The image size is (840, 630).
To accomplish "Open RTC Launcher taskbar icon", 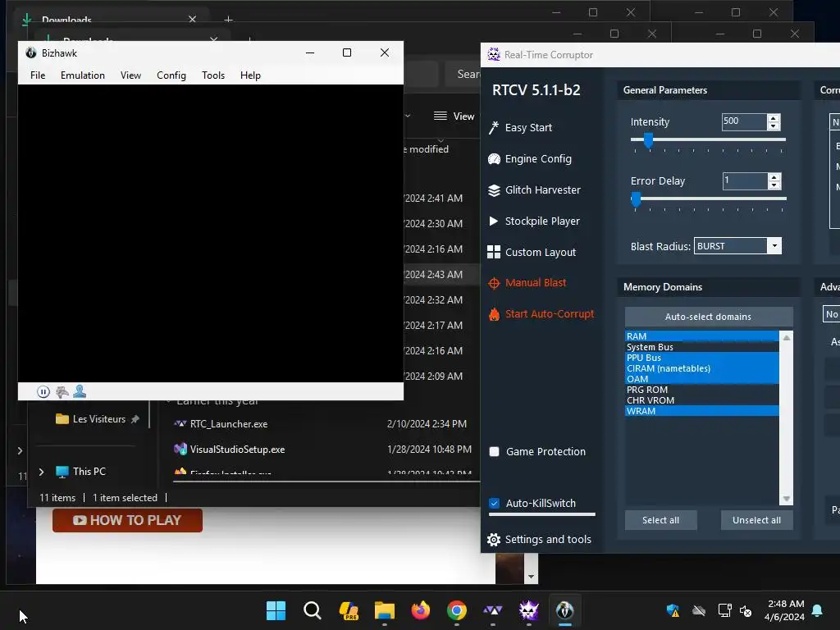I will pos(493,610).
